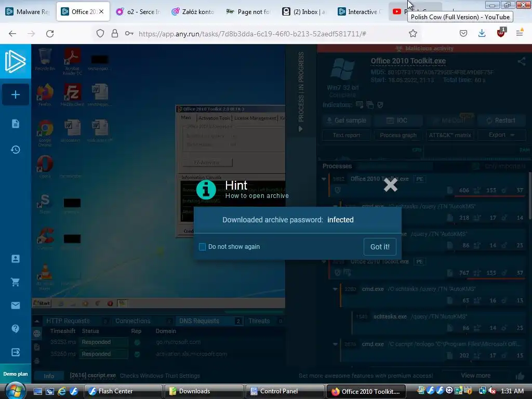This screenshot has height=399, width=532.
Task: Click the Restart button
Action: 501,121
